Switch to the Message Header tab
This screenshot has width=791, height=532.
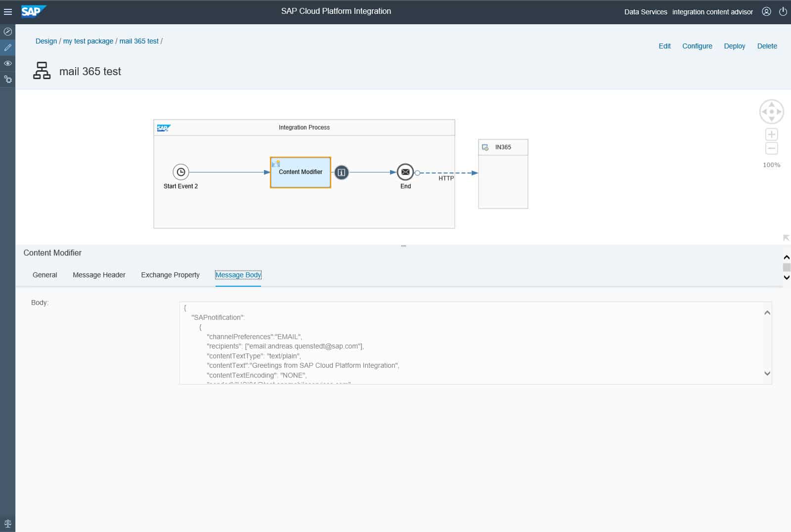tap(99, 275)
